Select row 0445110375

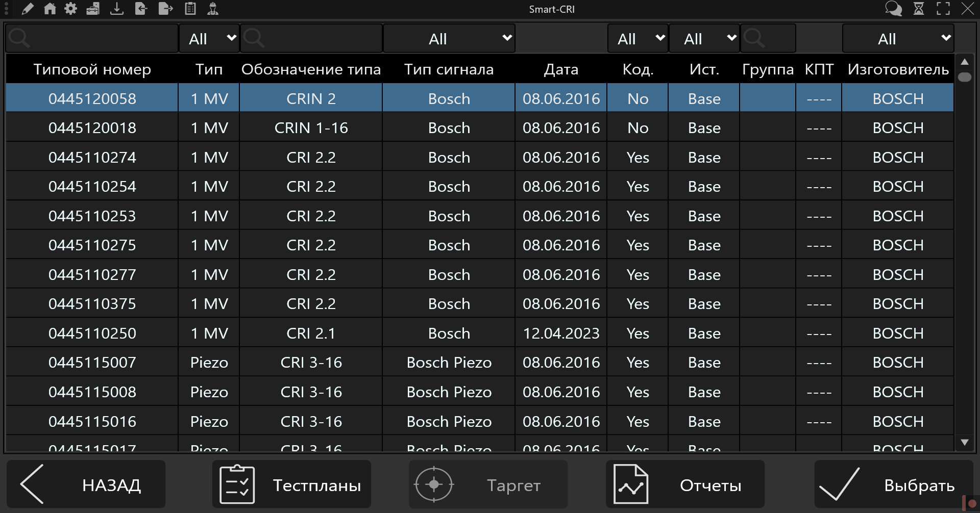point(480,303)
